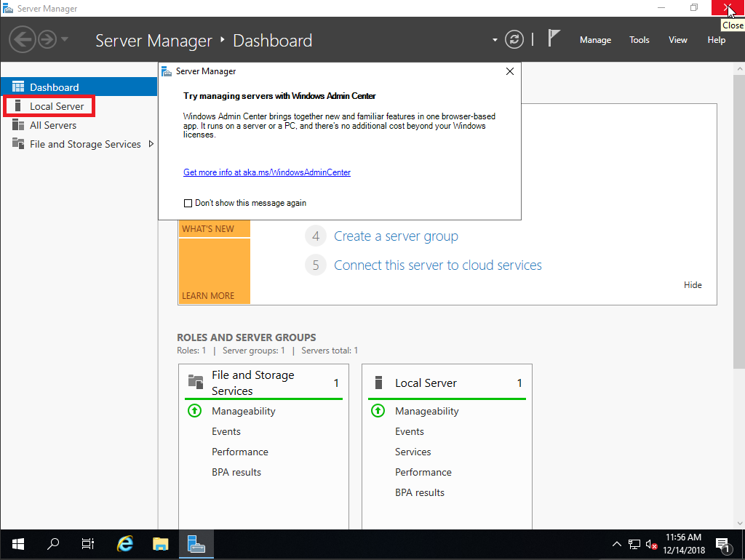This screenshot has width=745, height=560.
Task: Show hidden system tray icons
Action: (617, 544)
